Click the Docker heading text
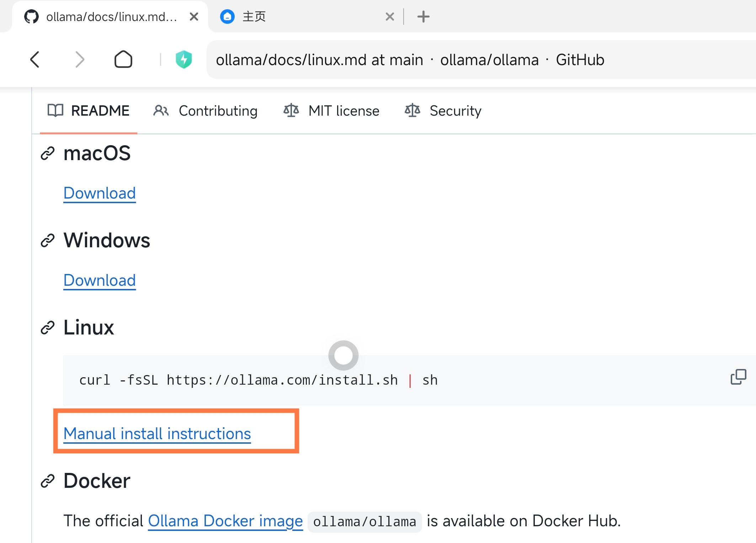This screenshot has width=756, height=543. click(97, 481)
